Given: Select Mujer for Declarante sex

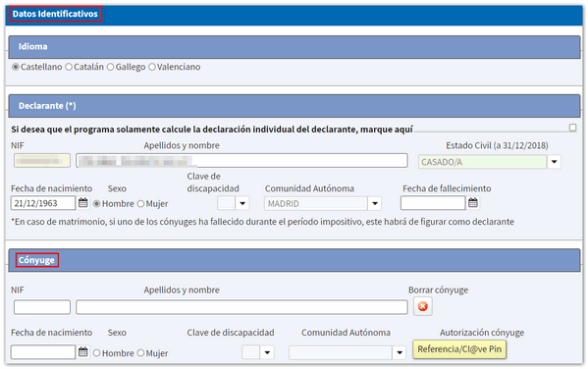Looking at the screenshot, I should click(140, 203).
